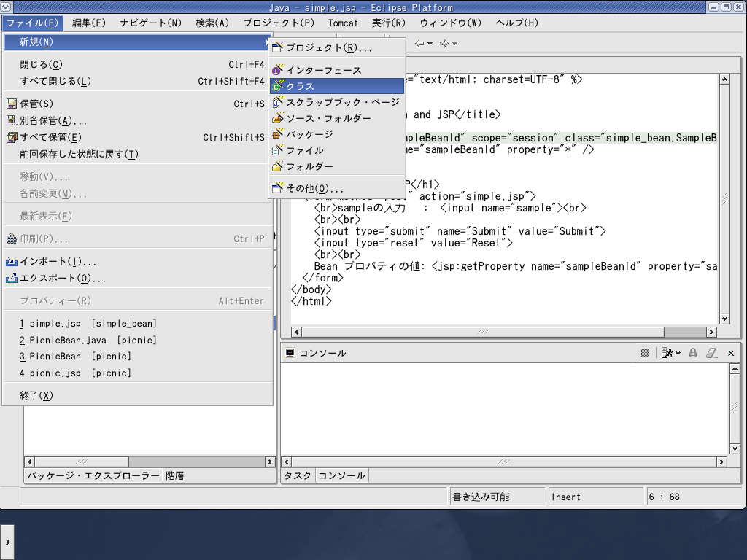Choose 閉じる(C) from the File menu
The height and width of the screenshot is (560, 747).
tap(137, 64)
